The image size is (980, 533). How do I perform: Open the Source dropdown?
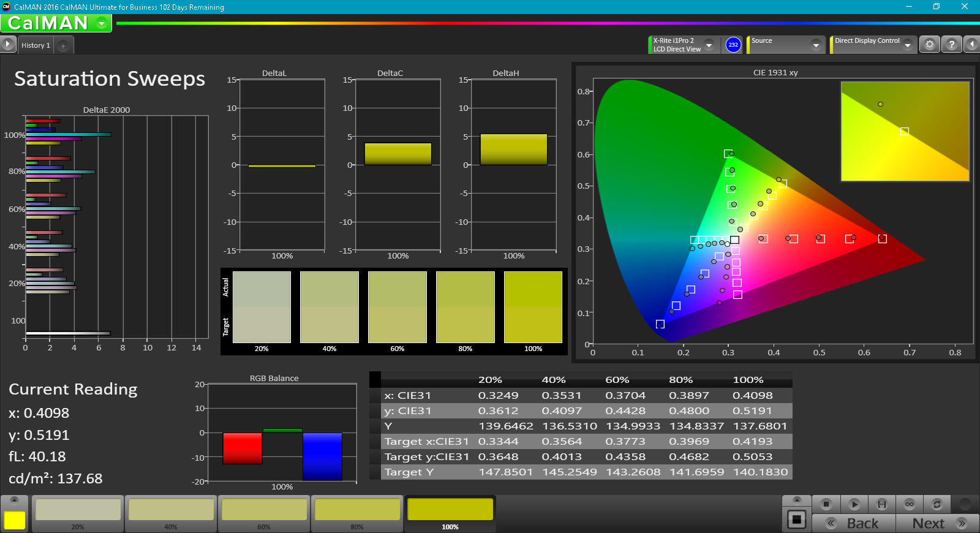click(x=815, y=45)
